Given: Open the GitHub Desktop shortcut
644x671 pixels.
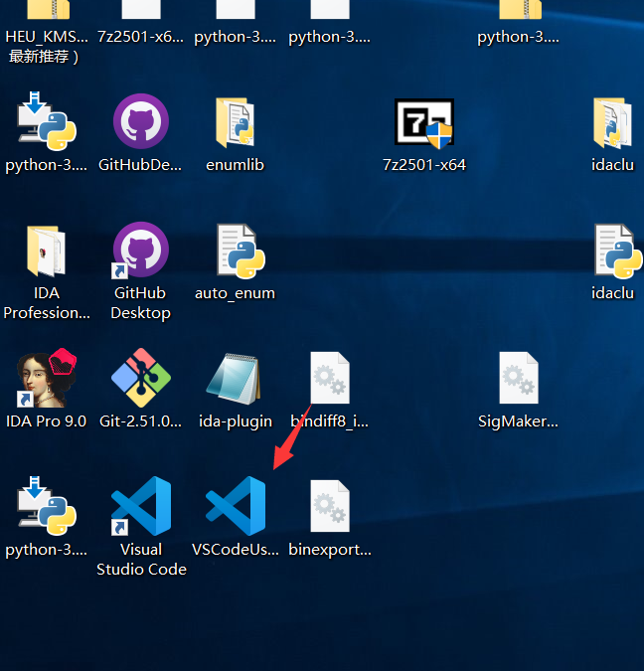Looking at the screenshot, I should click(x=141, y=251).
